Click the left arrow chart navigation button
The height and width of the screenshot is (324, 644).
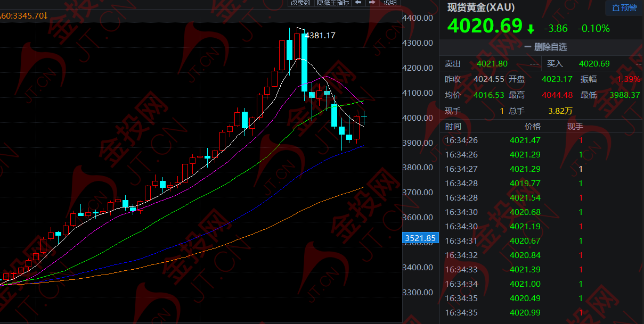click(x=358, y=3)
